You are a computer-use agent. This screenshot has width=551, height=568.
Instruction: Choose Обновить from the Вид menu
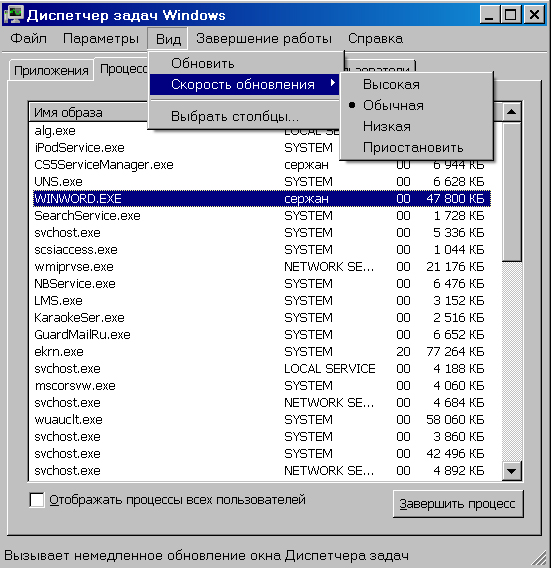click(245, 63)
